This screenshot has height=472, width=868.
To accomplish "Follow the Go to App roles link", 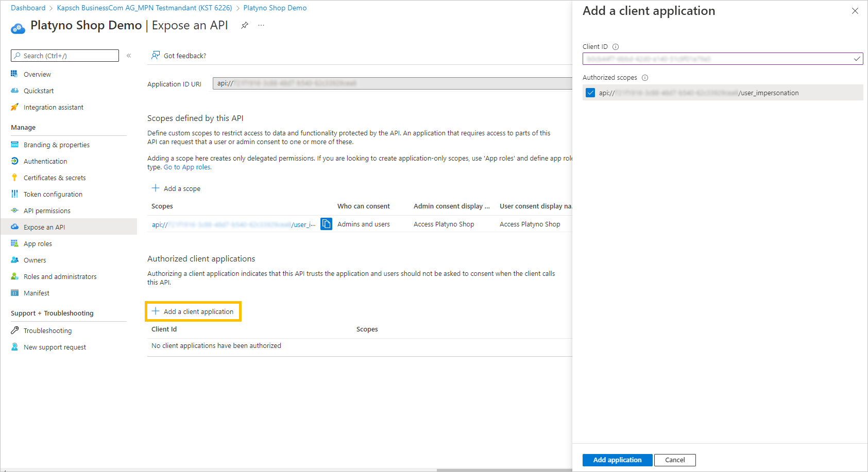I will [x=187, y=167].
